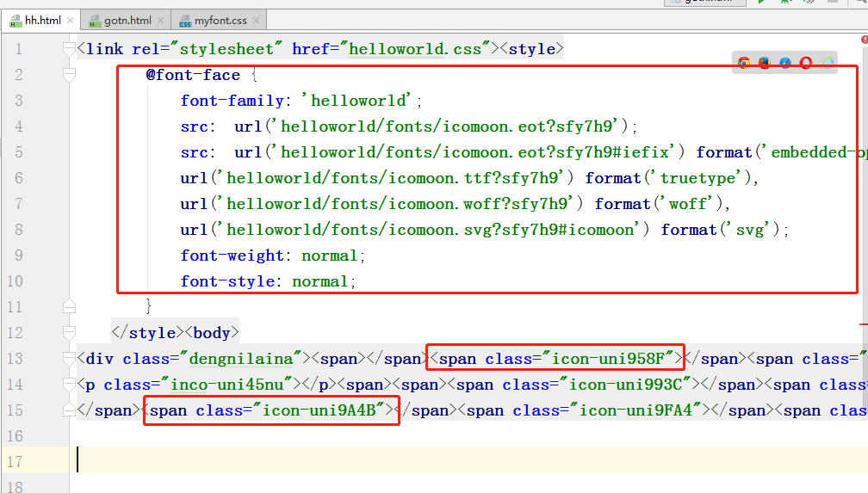Click the icon-uni9A4B class value
This screenshot has width=868, height=493.
pyautogui.click(x=319, y=410)
